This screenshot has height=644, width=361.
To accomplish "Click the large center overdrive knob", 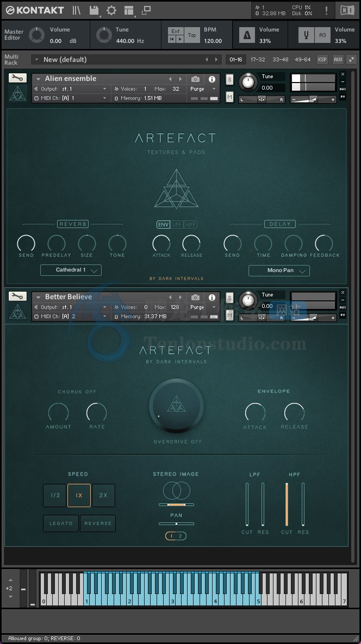I will tap(176, 406).
